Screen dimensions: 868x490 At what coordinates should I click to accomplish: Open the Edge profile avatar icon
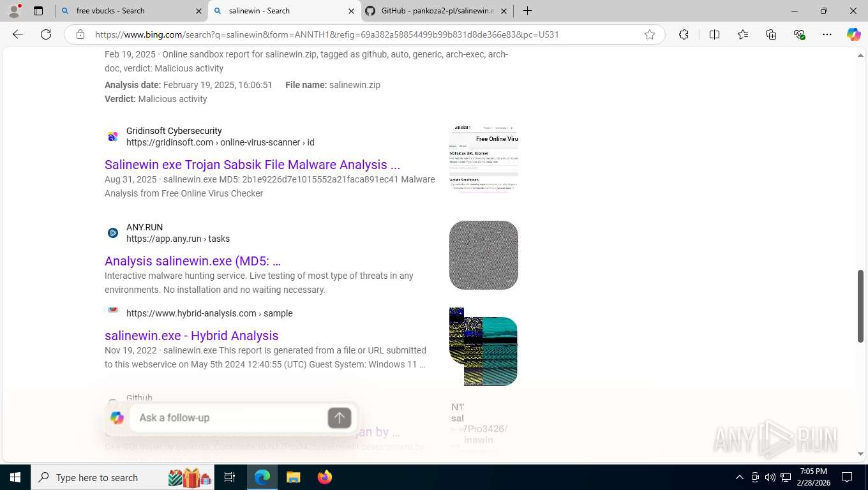[14, 11]
